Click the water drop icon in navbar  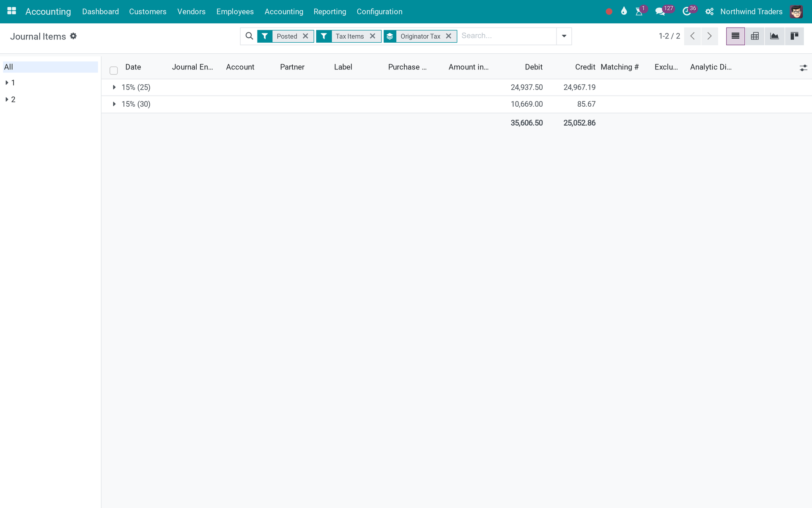pos(624,11)
